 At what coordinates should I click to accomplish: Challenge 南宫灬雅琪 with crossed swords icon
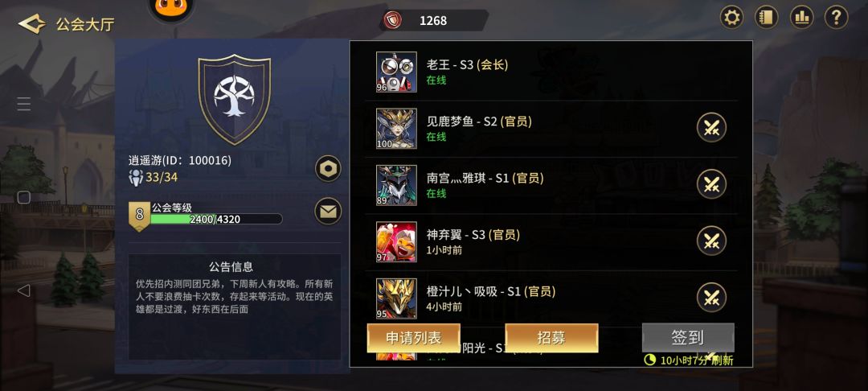click(711, 184)
